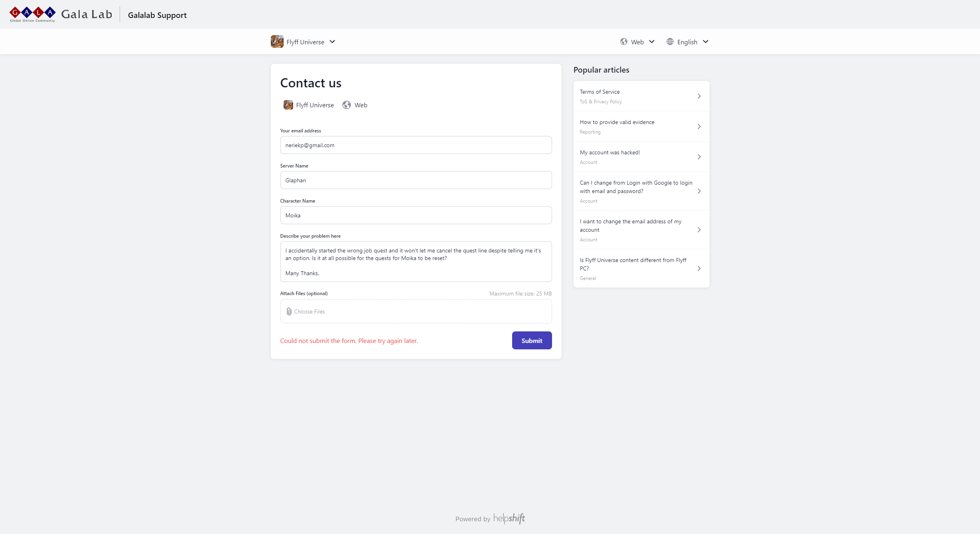This screenshot has height=534, width=980.
Task: Click the email address input field
Action: click(416, 145)
